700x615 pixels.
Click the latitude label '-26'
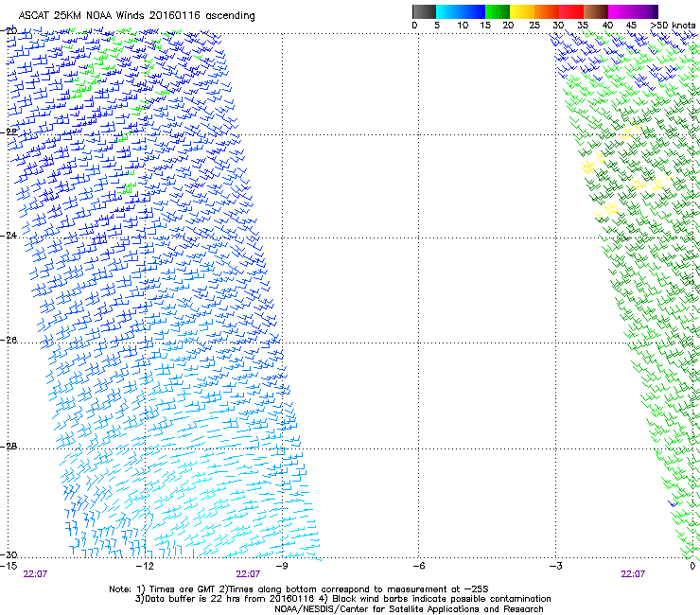tap(9, 341)
